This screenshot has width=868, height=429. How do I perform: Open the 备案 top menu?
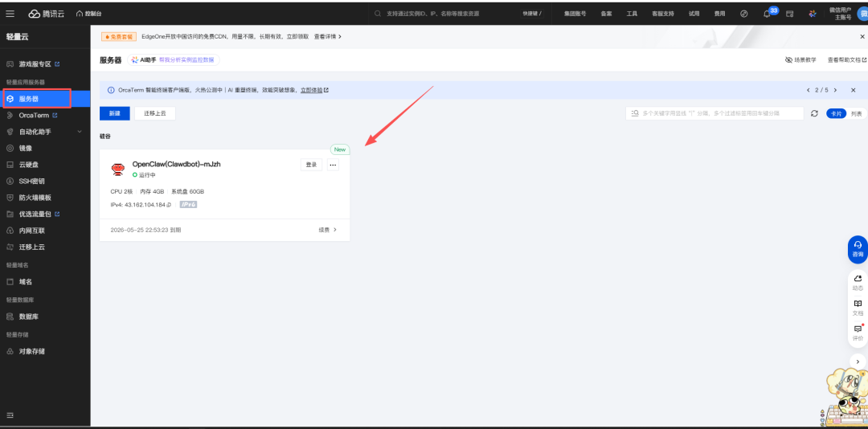pyautogui.click(x=606, y=14)
